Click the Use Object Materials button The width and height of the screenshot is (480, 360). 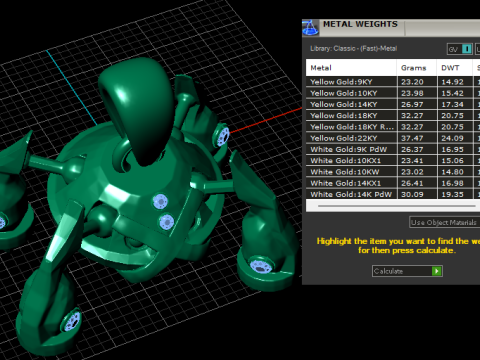[x=444, y=222]
